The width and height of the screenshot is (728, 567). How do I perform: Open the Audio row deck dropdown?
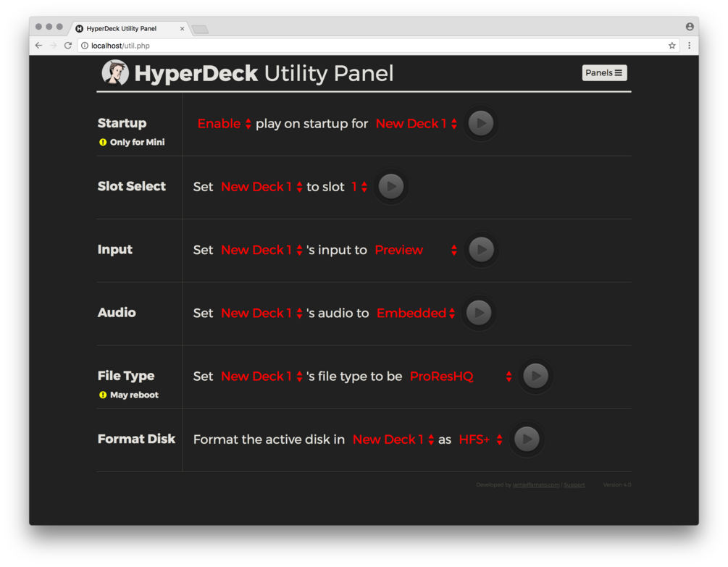click(262, 313)
